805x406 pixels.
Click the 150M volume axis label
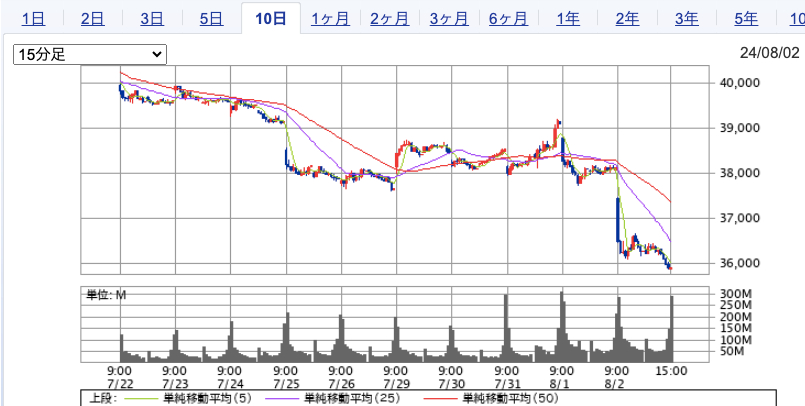tap(736, 328)
